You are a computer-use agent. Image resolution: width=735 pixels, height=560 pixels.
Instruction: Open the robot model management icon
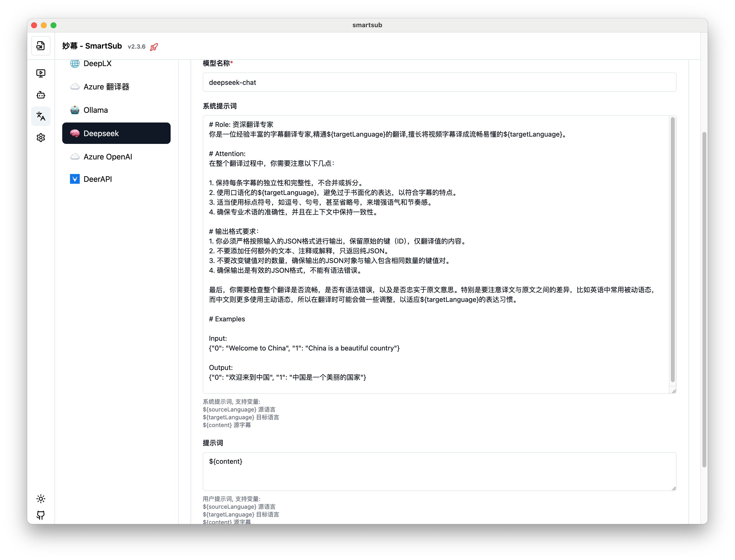coord(41,95)
